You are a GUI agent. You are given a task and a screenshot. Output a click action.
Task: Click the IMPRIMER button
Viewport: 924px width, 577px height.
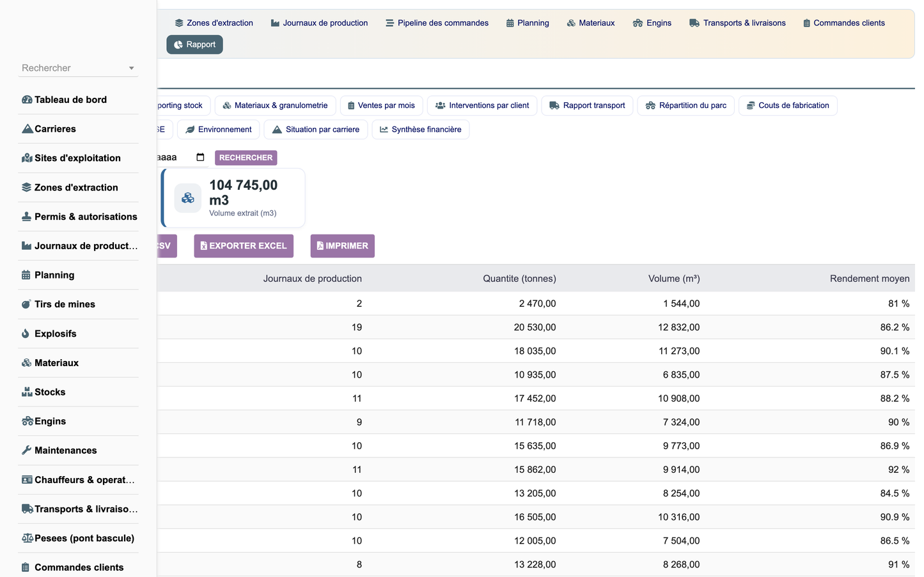click(343, 246)
